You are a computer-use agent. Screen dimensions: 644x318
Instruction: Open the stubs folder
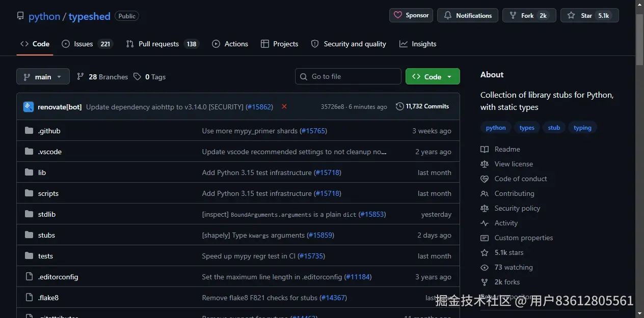[x=46, y=235]
